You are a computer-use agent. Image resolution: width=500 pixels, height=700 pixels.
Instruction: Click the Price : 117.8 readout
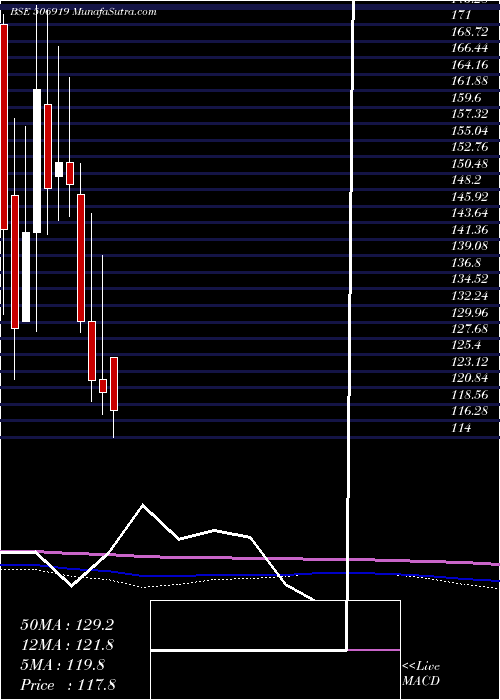68,685
